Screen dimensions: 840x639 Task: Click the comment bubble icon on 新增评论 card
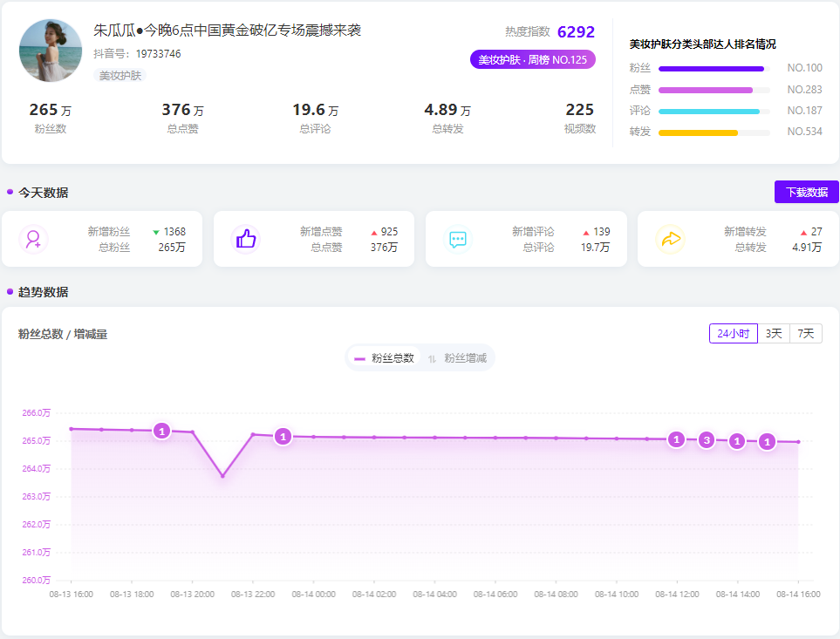[x=458, y=238]
